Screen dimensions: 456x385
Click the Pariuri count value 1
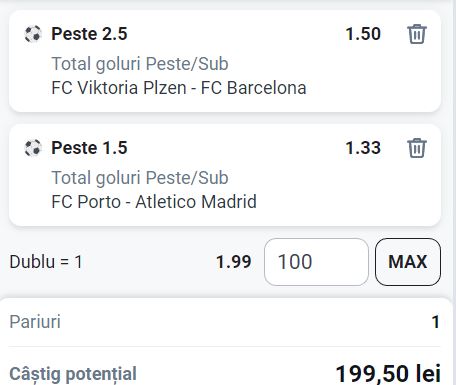tap(435, 322)
